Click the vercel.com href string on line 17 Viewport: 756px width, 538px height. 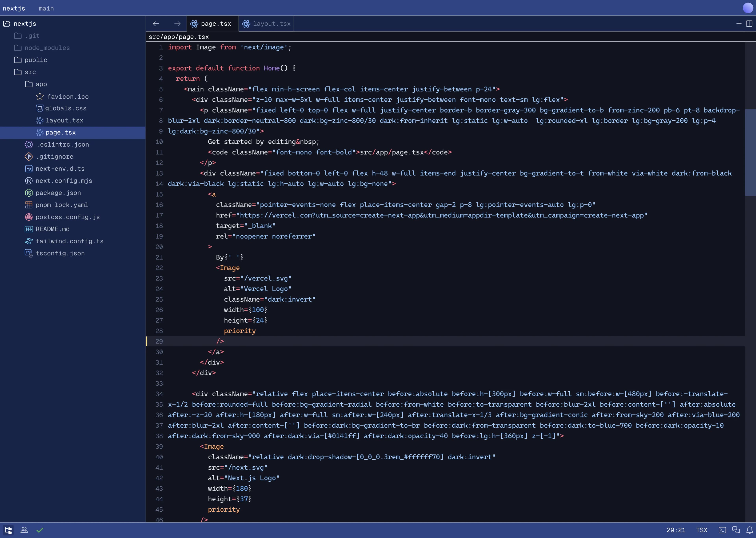pyautogui.click(x=442, y=215)
